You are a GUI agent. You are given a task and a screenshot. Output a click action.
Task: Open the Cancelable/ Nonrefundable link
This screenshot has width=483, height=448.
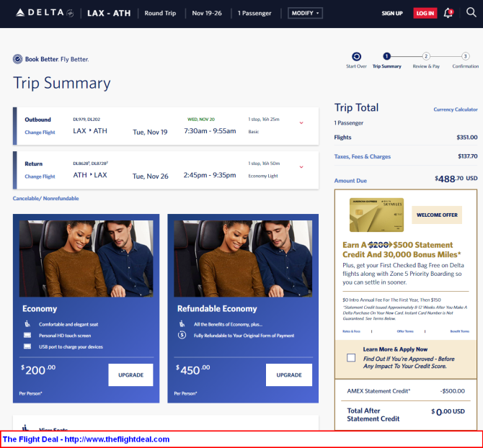(x=45, y=199)
